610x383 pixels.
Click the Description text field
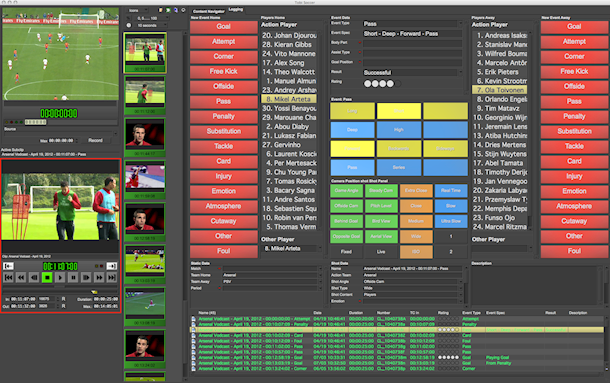point(535,285)
